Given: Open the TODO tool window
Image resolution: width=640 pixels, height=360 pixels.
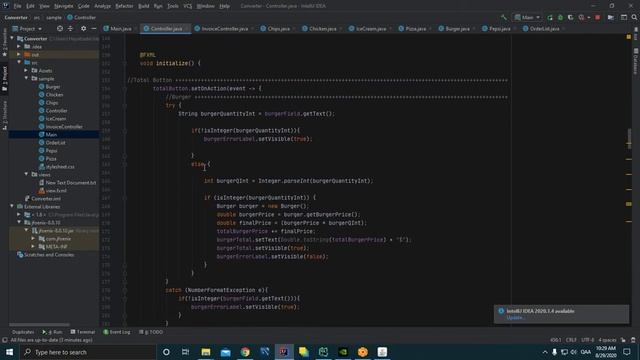Looking at the screenshot, I should tap(151, 332).
